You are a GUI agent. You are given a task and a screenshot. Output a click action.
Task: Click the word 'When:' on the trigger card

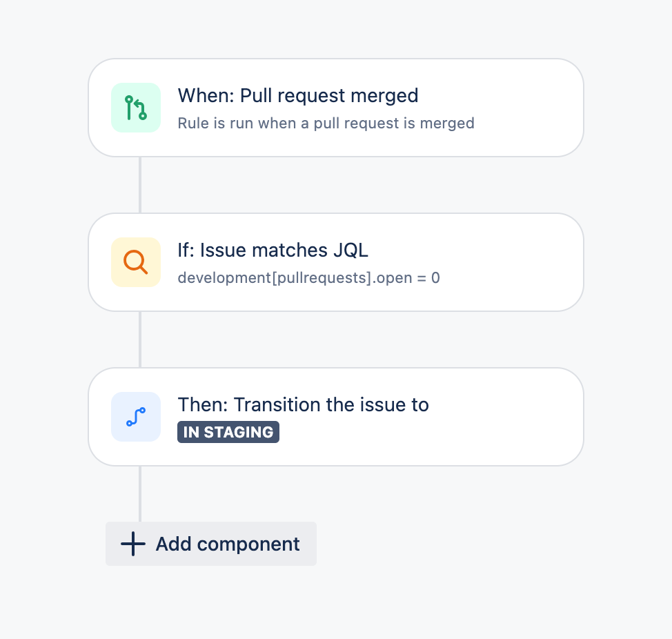click(206, 95)
